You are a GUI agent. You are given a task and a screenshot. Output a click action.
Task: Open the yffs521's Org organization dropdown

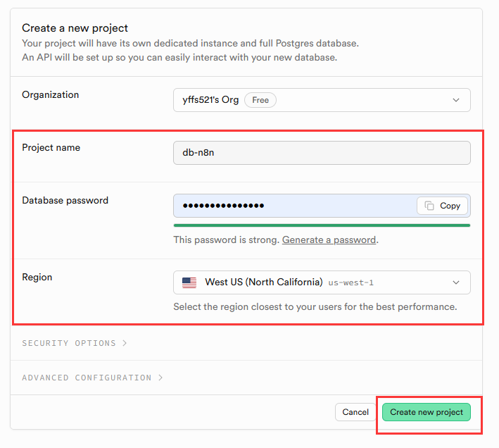(x=322, y=100)
